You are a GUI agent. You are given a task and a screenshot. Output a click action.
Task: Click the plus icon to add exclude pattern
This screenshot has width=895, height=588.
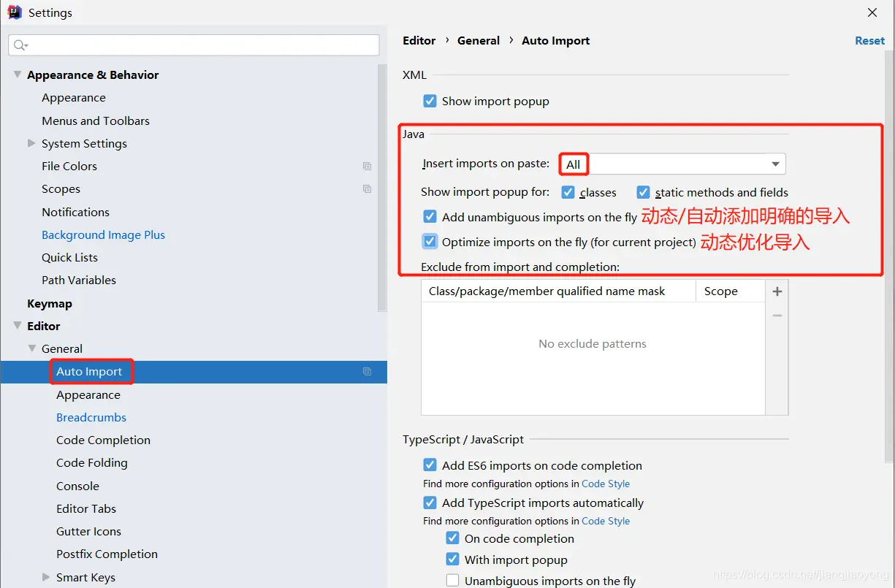pyautogui.click(x=777, y=291)
